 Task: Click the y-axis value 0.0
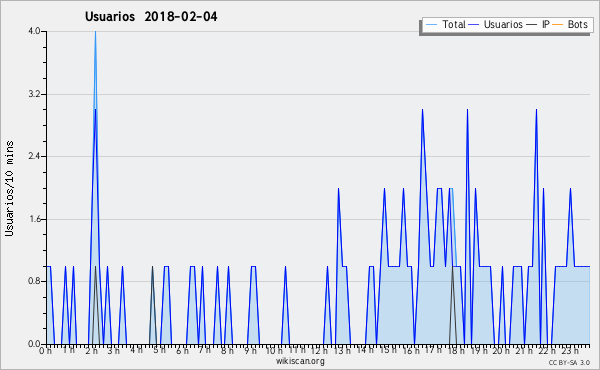(34, 344)
